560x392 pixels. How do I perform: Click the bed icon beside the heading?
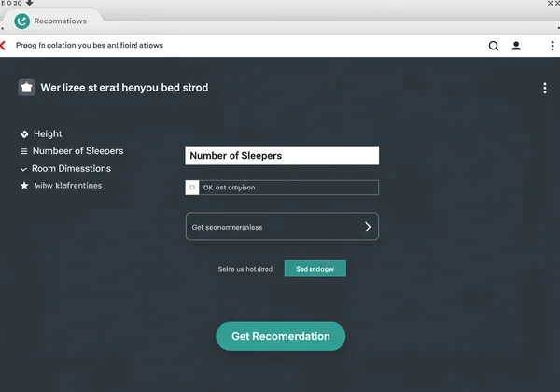pyautogui.click(x=27, y=88)
